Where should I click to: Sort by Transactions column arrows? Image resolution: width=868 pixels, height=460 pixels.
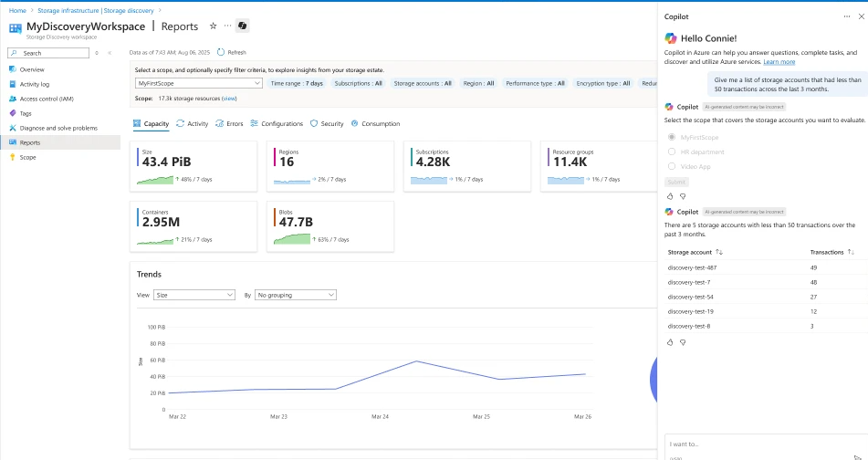tap(851, 252)
